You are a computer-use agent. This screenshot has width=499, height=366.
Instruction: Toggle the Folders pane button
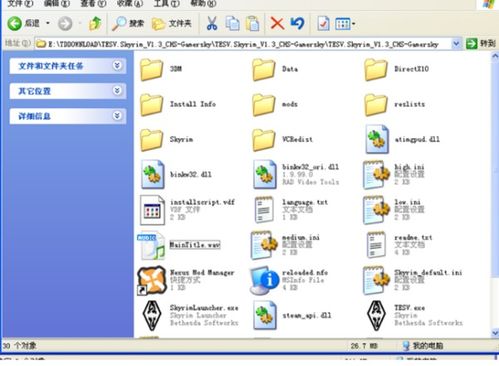point(172,23)
